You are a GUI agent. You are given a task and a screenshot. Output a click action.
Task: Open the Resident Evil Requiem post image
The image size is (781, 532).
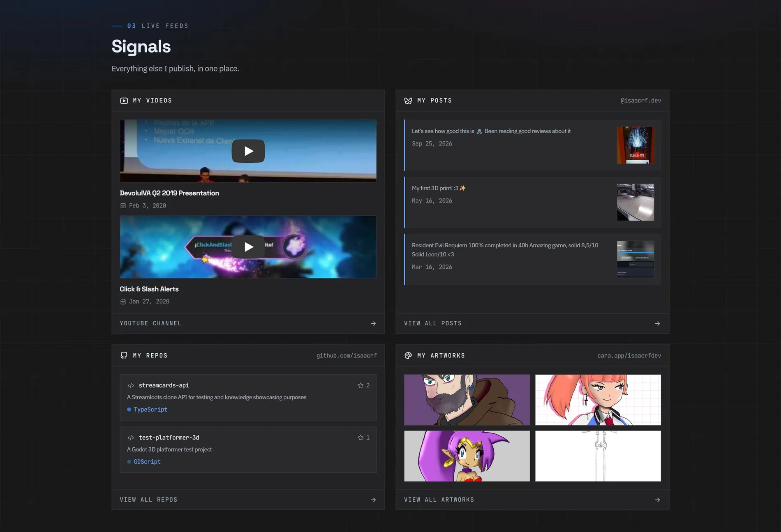click(x=635, y=259)
